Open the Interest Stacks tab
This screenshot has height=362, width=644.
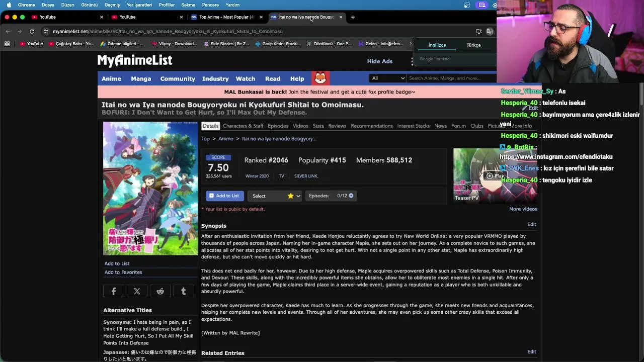(x=413, y=126)
